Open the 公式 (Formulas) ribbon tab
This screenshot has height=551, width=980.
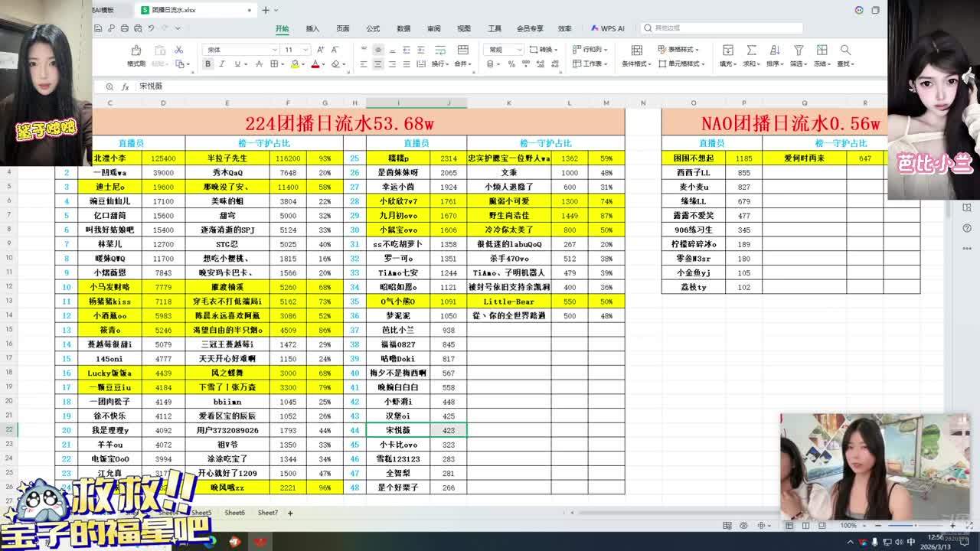(x=373, y=28)
